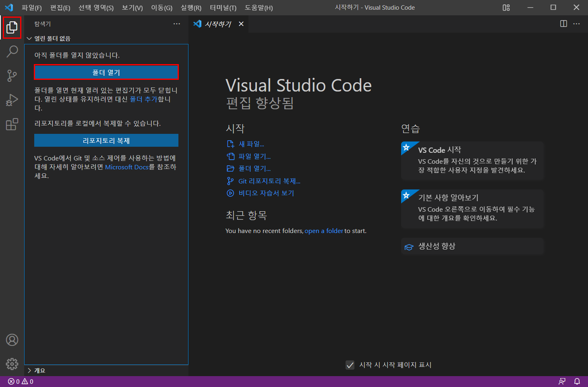The image size is (588, 387).
Task: Open the 기본 사항 알아보기 walkthrough card
Action: 472,208
